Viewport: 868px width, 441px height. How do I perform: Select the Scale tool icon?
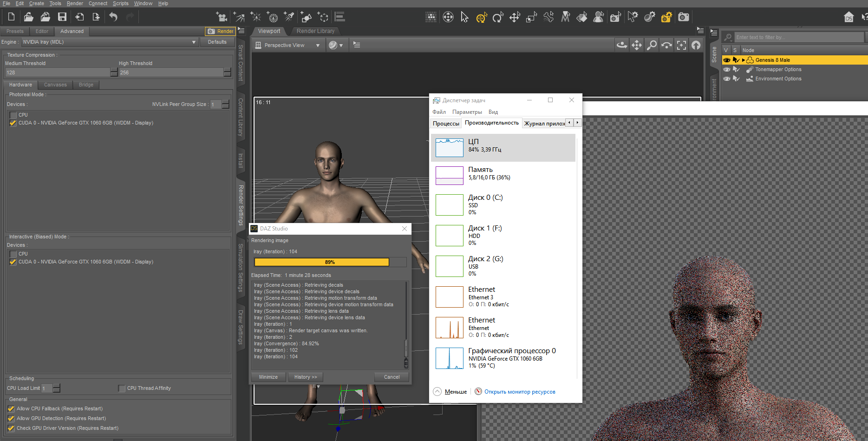coord(531,18)
